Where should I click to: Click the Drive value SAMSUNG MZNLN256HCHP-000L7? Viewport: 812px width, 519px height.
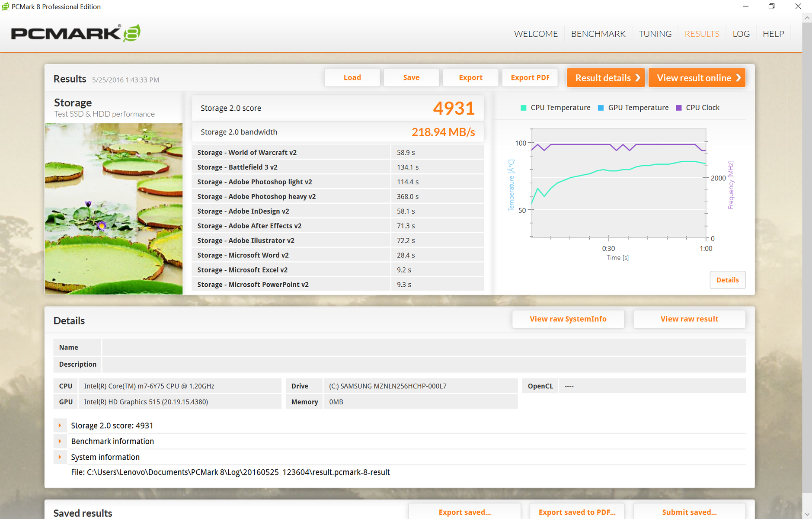point(388,386)
